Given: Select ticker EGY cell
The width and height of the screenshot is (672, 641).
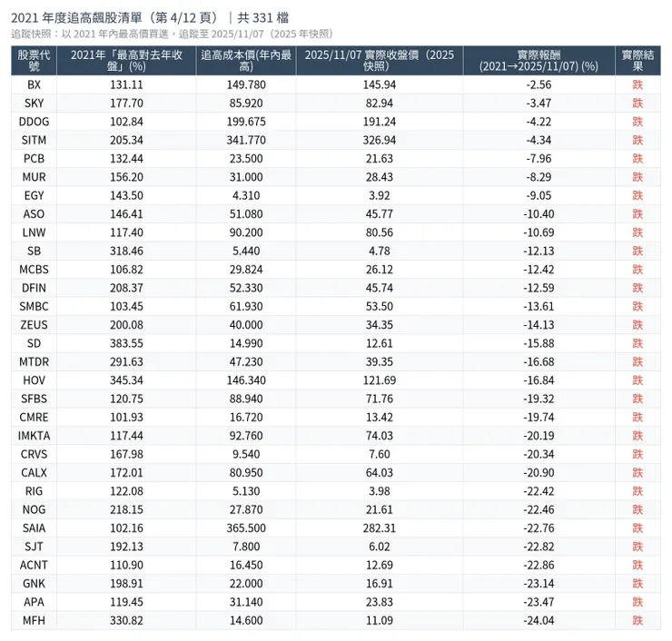Looking at the screenshot, I should [34, 195].
